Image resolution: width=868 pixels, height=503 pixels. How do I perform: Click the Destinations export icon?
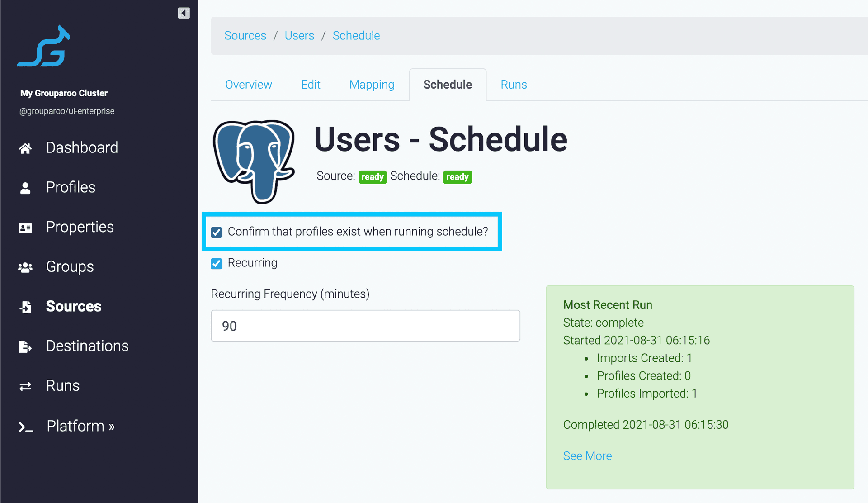[x=25, y=346]
